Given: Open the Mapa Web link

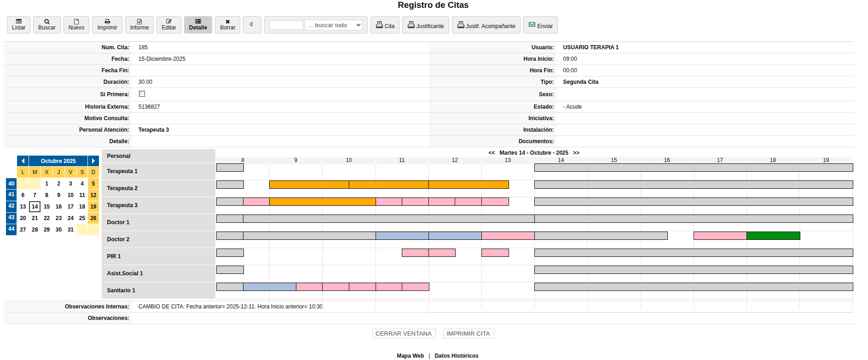Looking at the screenshot, I should pos(410,356).
